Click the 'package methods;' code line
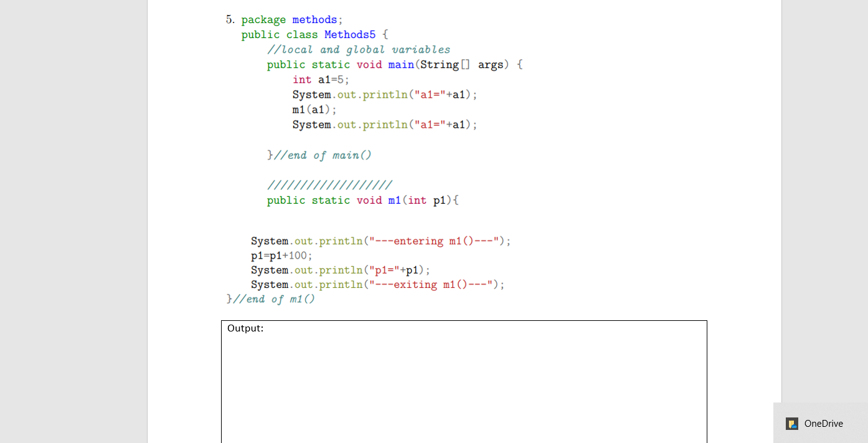 point(292,20)
